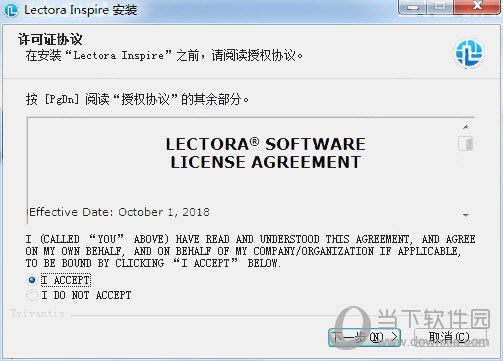503x361 pixels.
Task: Click the Lectora logo in header
Action: pyautogui.click(x=469, y=53)
